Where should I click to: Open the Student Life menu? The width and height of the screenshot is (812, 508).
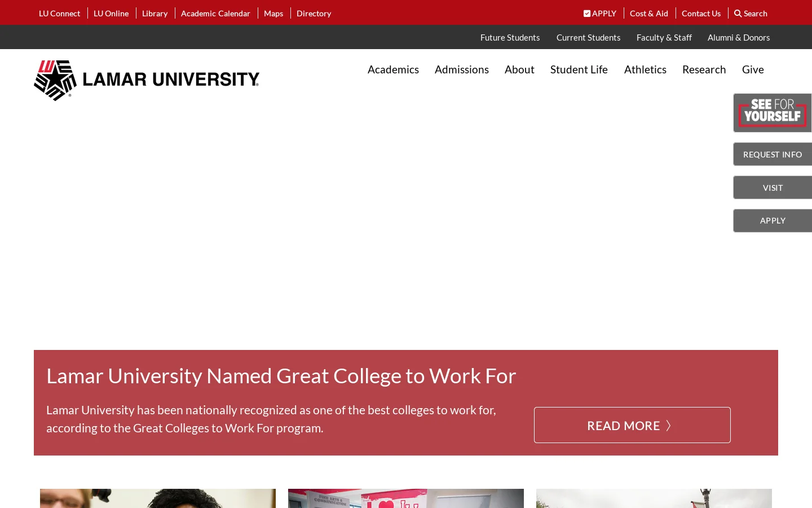[579, 69]
